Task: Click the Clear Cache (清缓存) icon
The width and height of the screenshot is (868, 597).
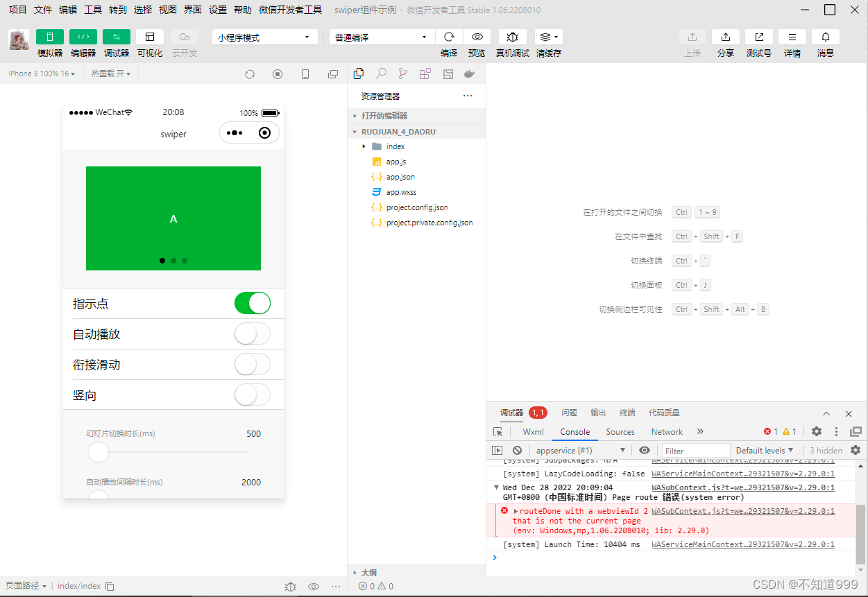Action: (549, 37)
